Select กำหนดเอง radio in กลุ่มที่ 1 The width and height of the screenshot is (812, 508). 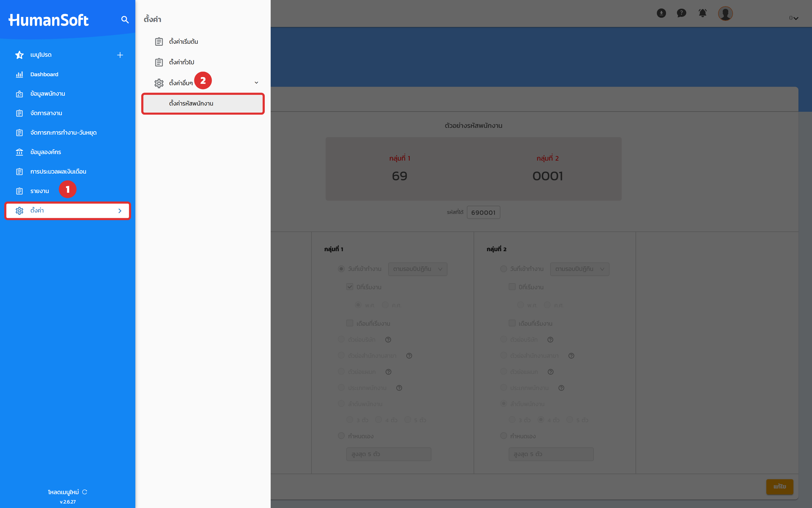(341, 436)
